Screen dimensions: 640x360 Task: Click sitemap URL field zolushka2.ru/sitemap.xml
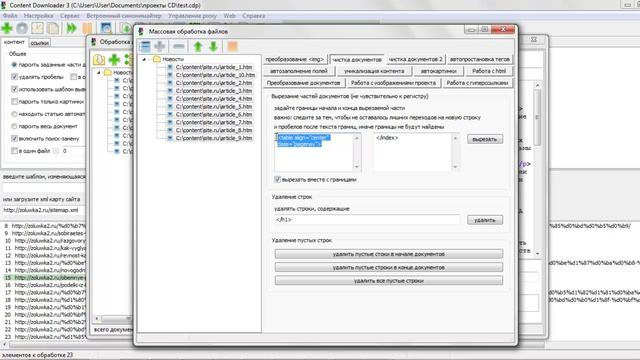tap(43, 210)
